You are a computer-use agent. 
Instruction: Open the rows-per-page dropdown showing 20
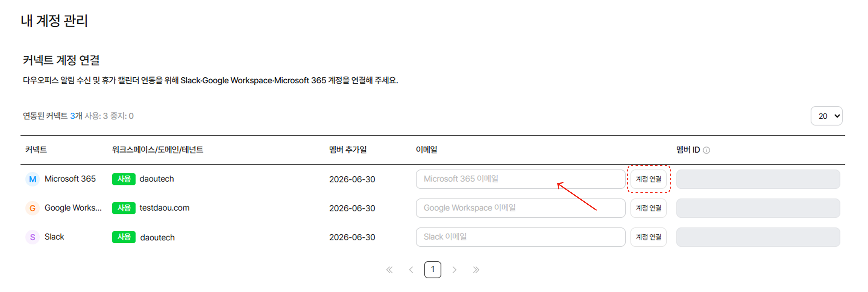[x=826, y=116]
